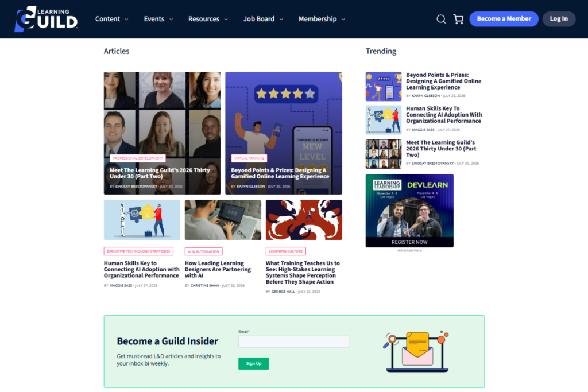
Task: Open featured Beyond Points & Prizes article title
Action: click(x=280, y=173)
